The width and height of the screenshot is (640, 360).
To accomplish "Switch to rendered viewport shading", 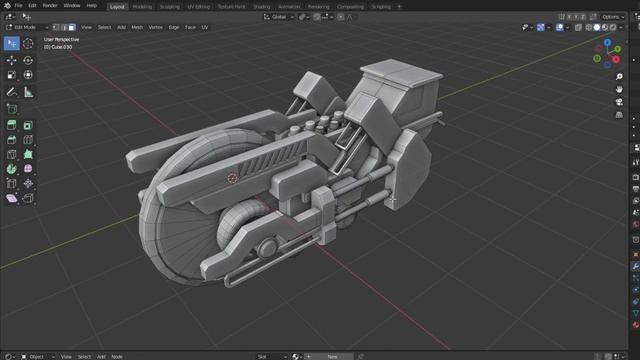I will click(613, 27).
